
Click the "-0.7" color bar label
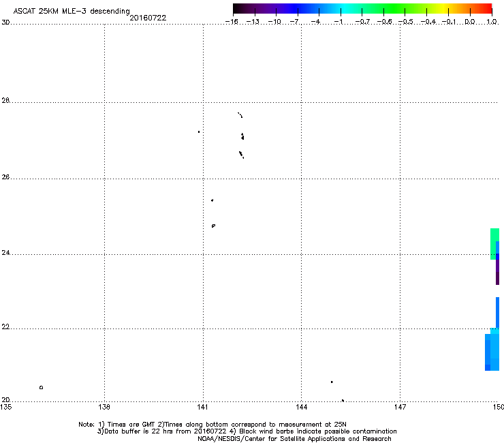tap(362, 22)
